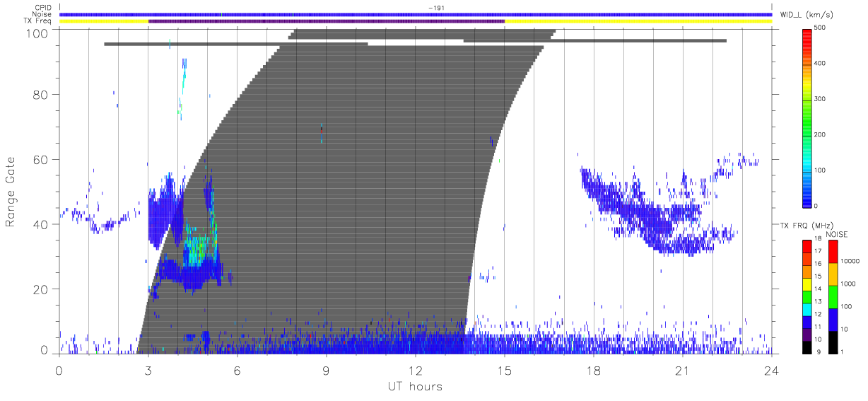Click the orange segment of the NOISE legend

coord(832,274)
